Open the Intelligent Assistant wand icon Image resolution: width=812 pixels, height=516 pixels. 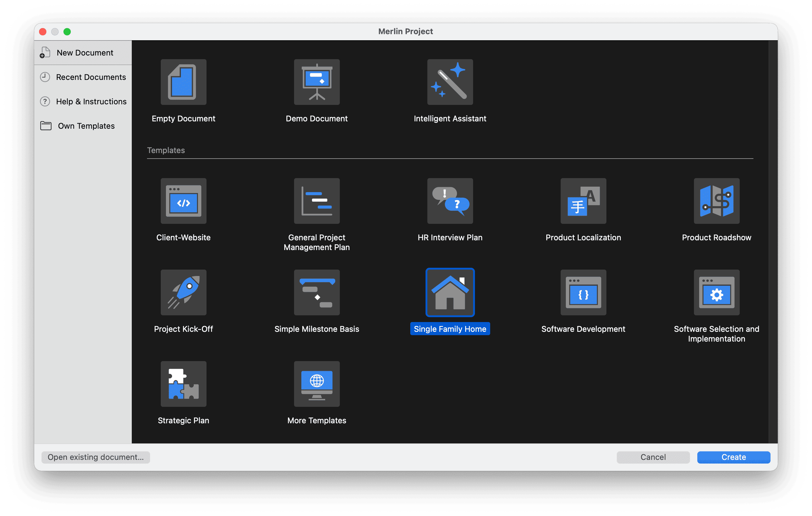[x=450, y=82]
